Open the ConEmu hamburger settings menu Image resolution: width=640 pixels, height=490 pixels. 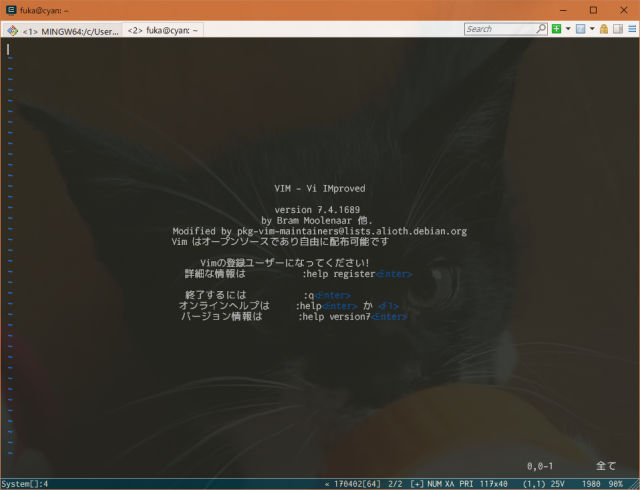click(632, 29)
